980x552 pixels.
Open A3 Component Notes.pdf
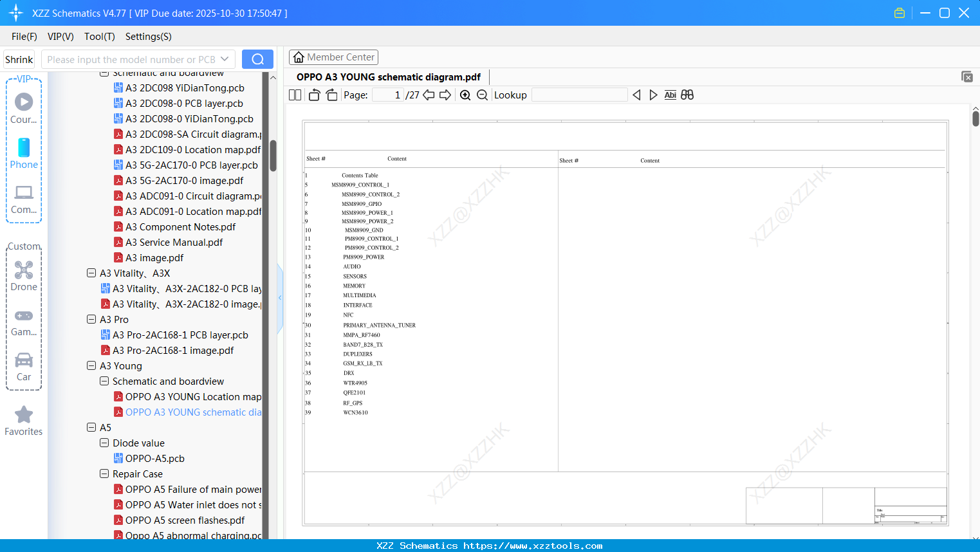coord(180,226)
